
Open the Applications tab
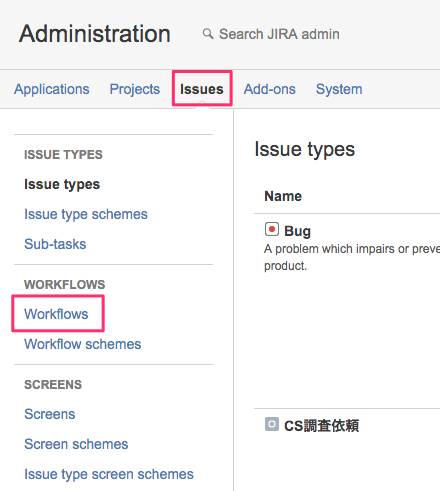52,89
